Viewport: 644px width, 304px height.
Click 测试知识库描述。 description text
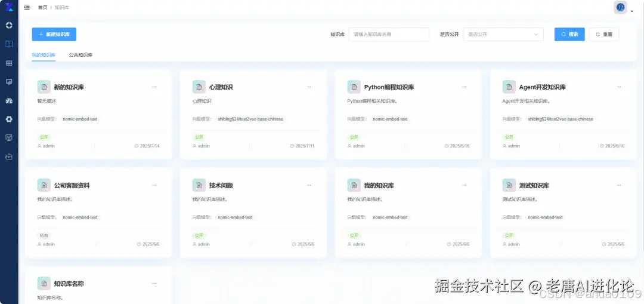520,199
